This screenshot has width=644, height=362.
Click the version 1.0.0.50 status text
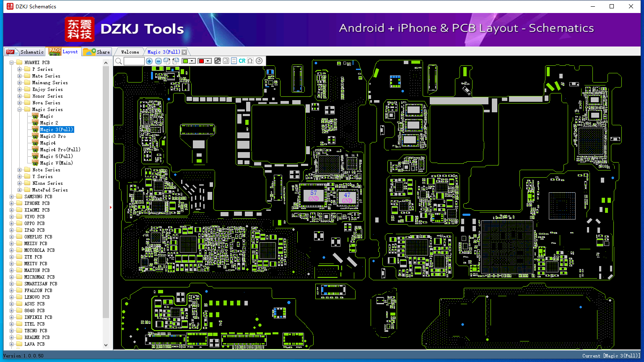coord(23,356)
